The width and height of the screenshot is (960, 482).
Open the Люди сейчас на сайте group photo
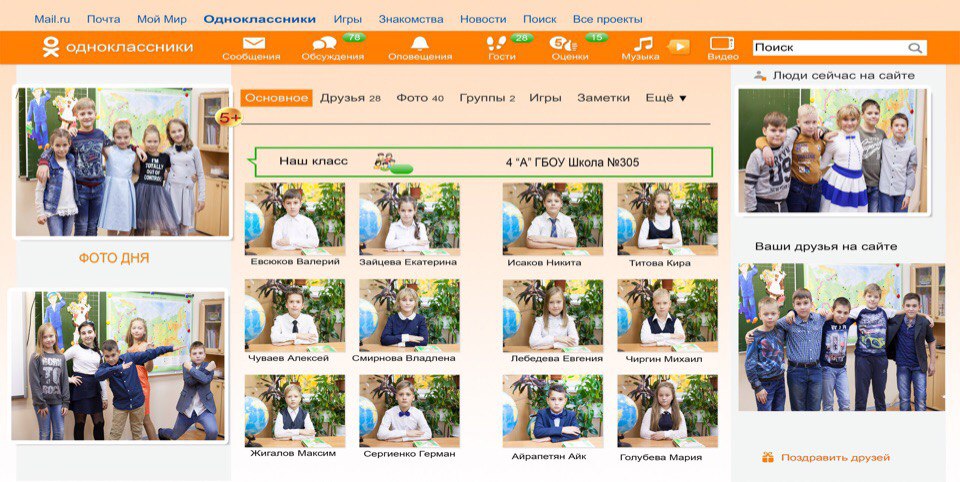pyautogui.click(x=832, y=151)
